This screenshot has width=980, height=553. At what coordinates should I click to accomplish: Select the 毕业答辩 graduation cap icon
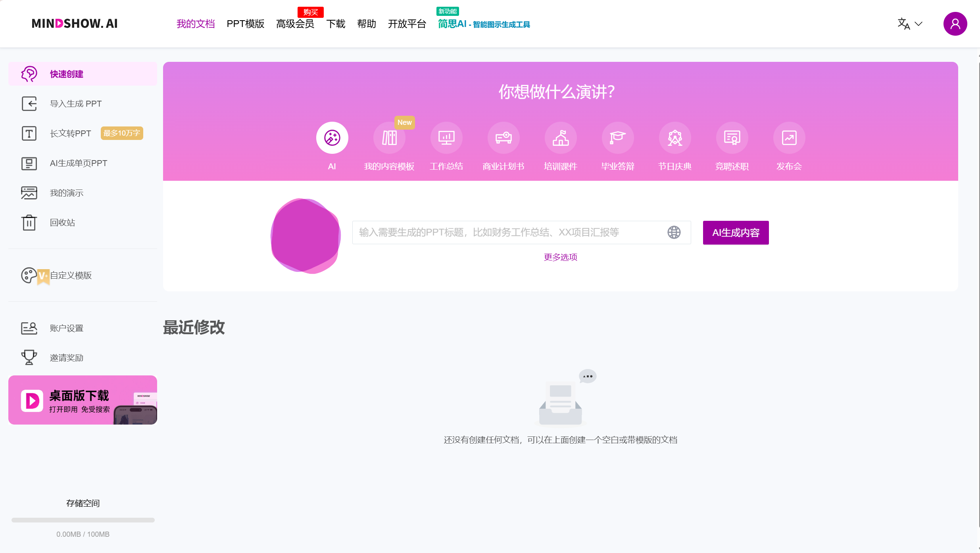click(617, 138)
